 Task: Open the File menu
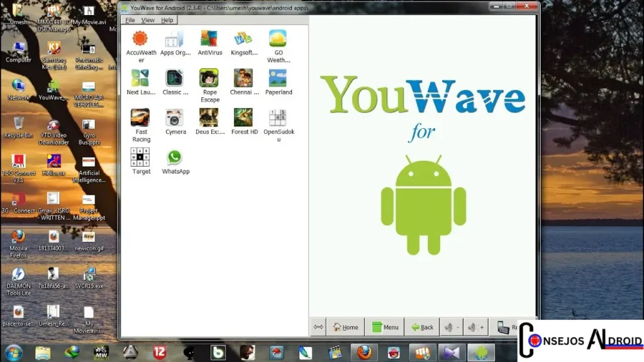[130, 20]
